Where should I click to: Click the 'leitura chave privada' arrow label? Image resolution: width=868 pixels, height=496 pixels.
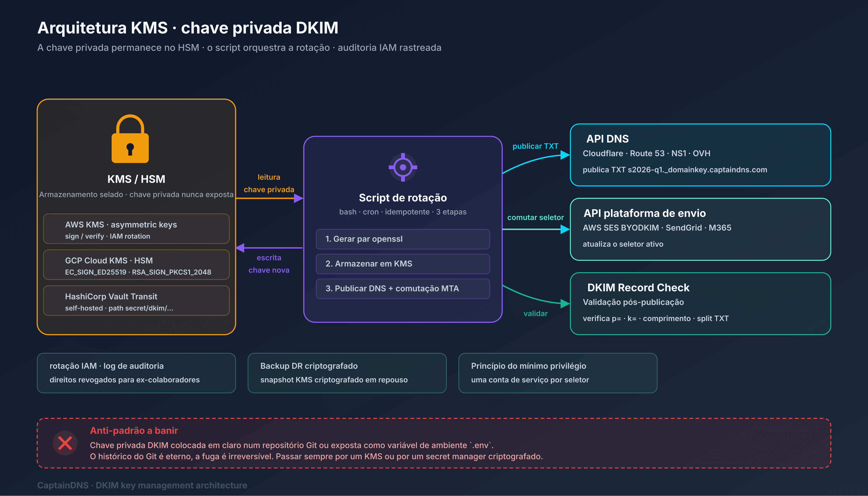tap(269, 183)
